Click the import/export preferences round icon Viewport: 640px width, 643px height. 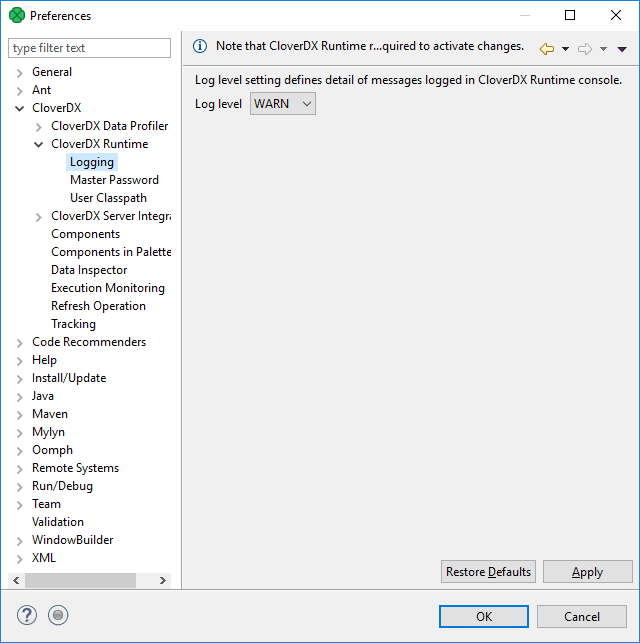[58, 615]
